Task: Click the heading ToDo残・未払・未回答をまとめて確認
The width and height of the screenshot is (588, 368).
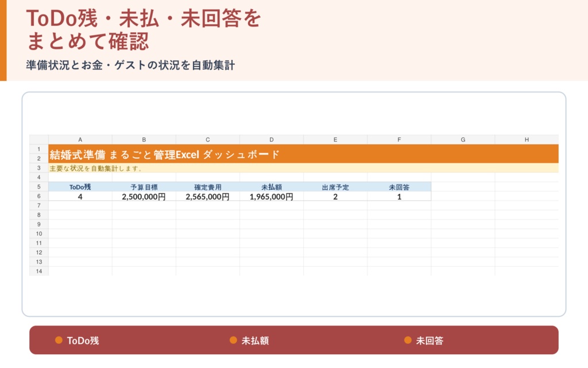Action: click(144, 29)
